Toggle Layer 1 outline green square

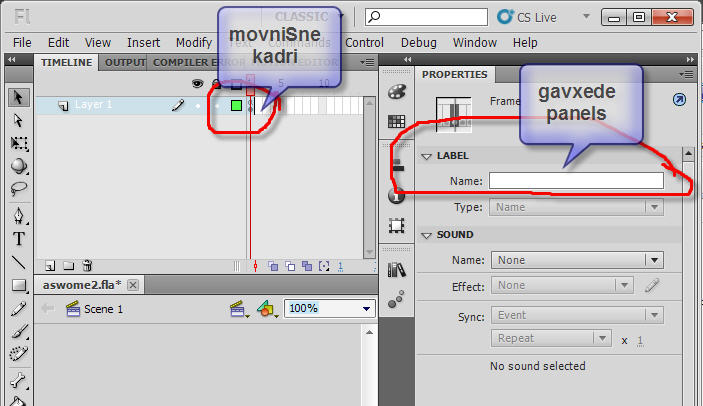[236, 105]
